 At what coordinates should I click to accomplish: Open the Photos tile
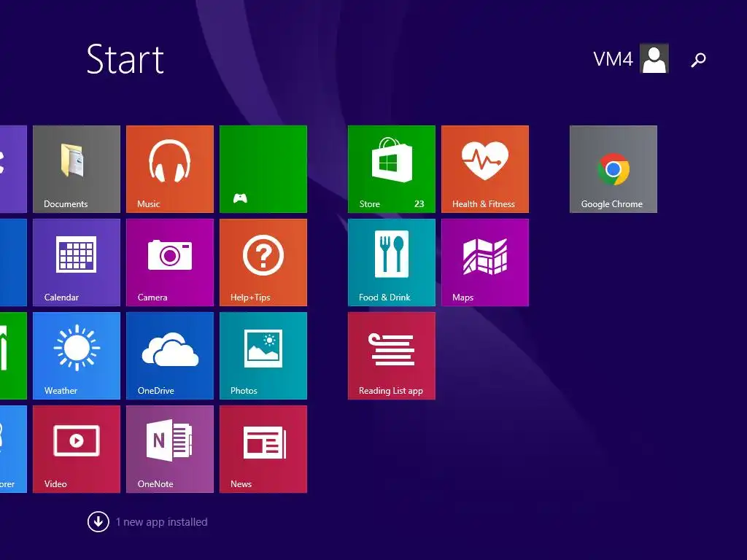coord(263,356)
